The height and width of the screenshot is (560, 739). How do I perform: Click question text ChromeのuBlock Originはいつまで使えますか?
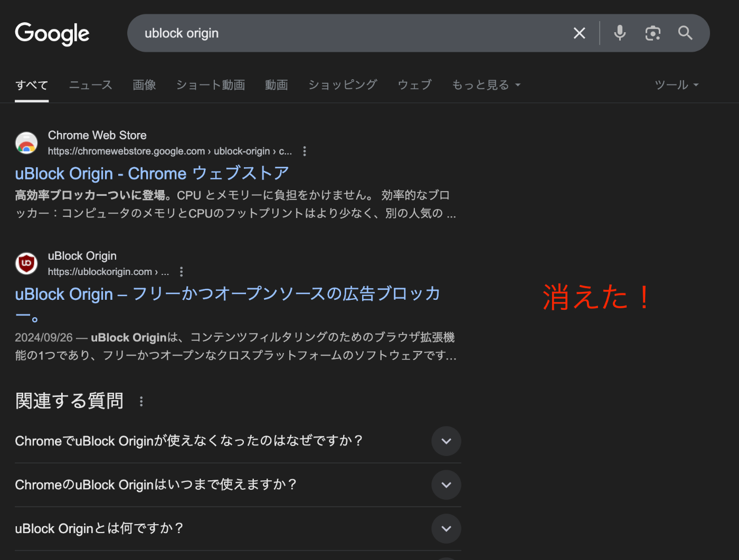click(x=156, y=485)
